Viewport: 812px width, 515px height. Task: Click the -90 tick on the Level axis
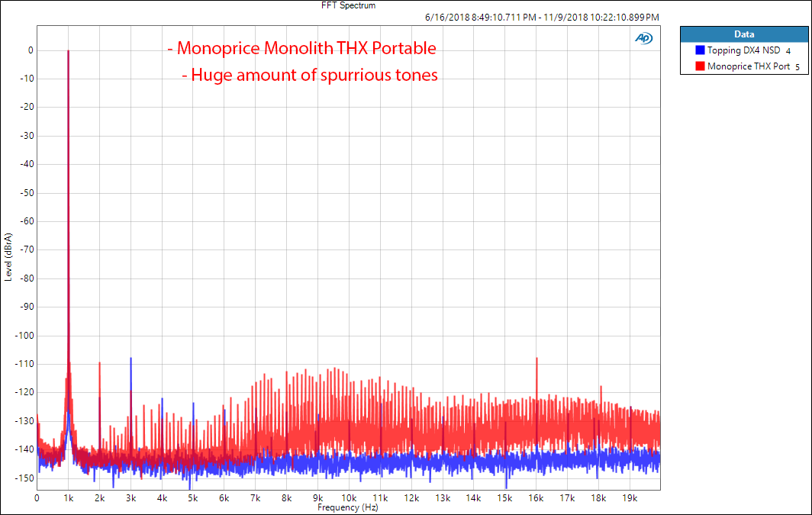(x=27, y=307)
